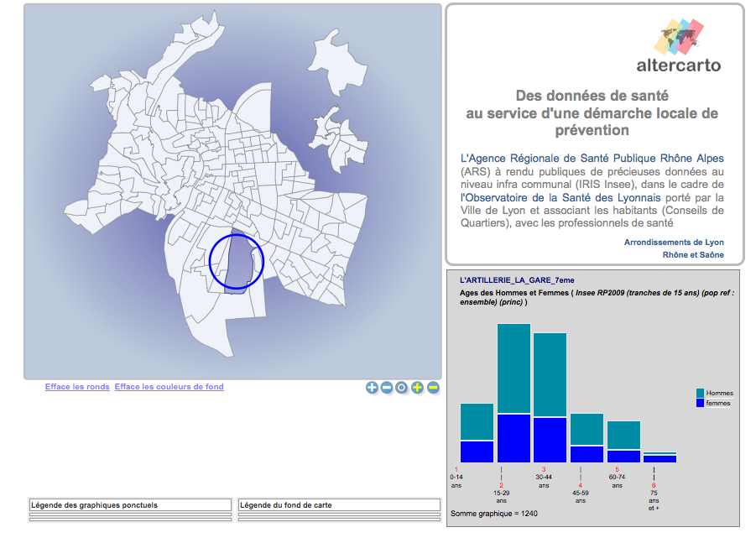Click the yellow plus icon
This screenshot has width=756, height=543.
pos(417,388)
